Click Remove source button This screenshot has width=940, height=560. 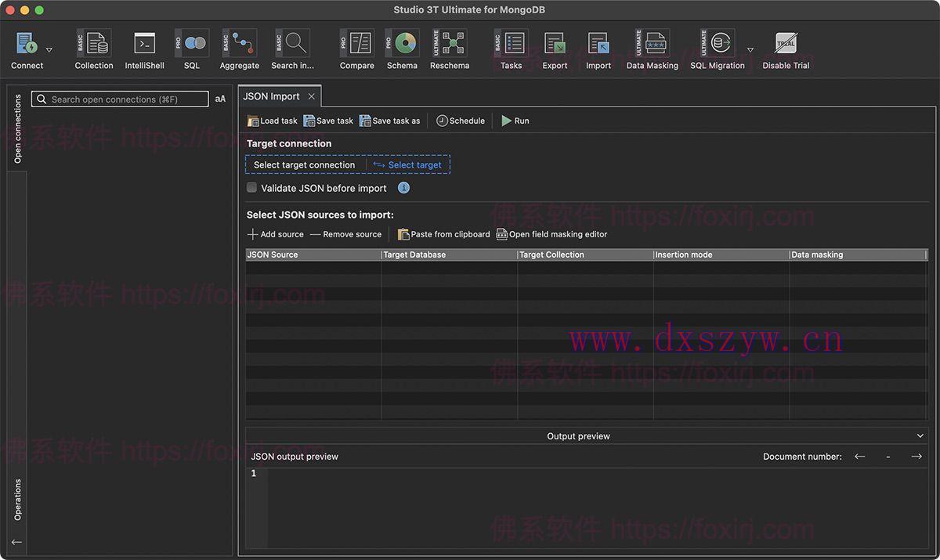coord(345,234)
